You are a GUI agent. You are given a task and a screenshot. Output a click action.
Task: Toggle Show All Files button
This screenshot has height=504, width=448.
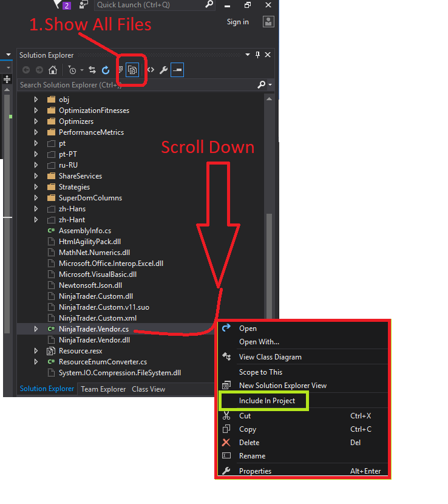click(132, 70)
